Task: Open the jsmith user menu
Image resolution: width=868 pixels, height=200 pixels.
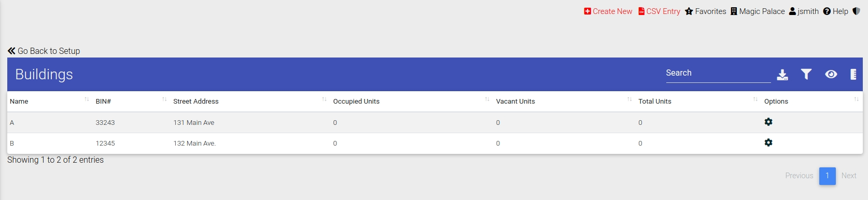Action: (x=804, y=11)
